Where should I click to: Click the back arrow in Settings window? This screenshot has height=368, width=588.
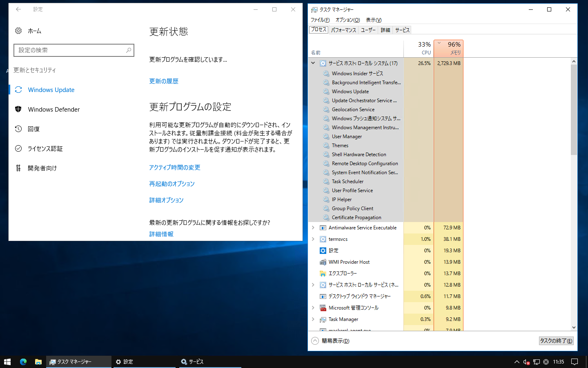(18, 9)
